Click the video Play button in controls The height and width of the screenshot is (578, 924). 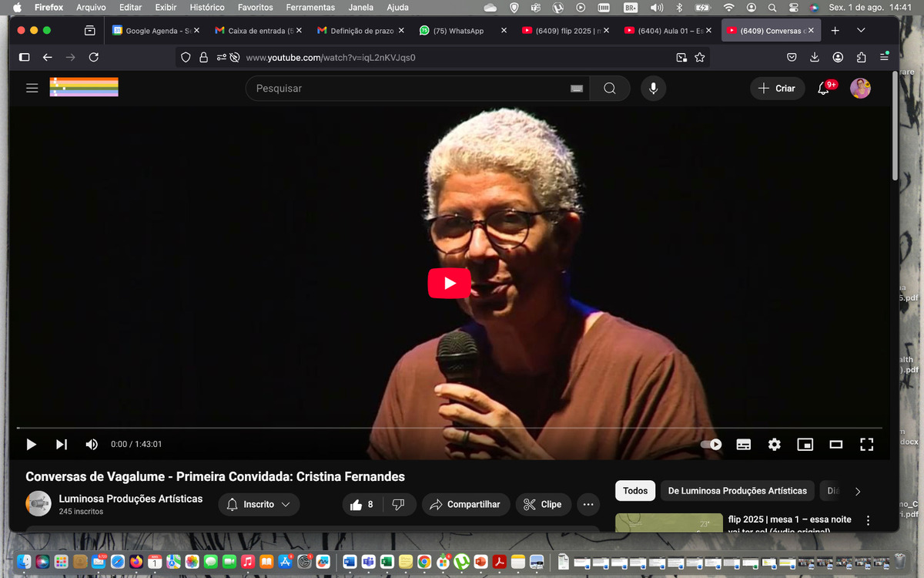click(31, 445)
